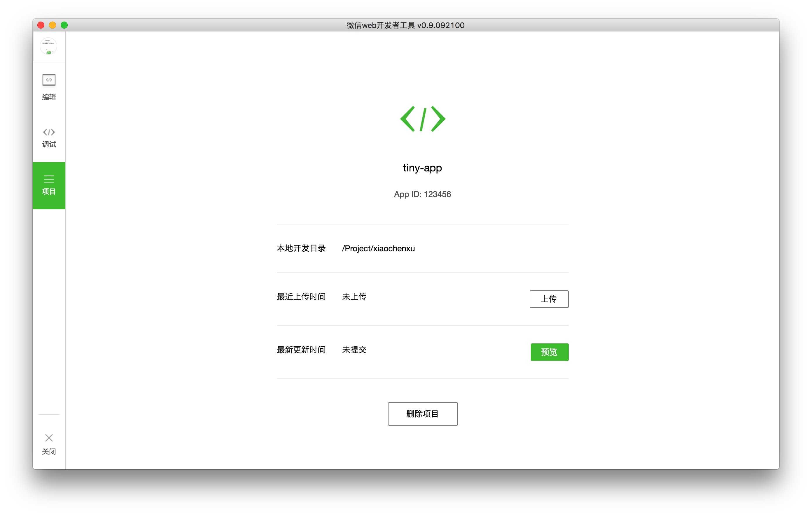This screenshot has width=812, height=516.
Task: Click the red window close button
Action: coord(41,25)
